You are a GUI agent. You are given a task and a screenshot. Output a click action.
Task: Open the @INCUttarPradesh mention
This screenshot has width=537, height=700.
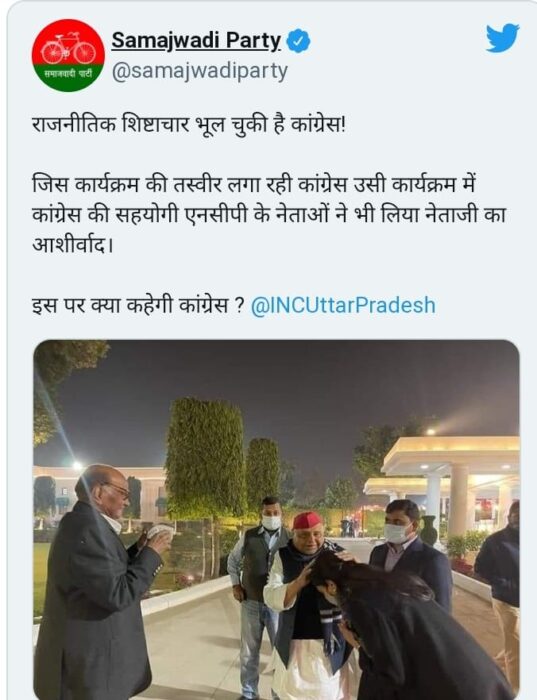click(x=343, y=305)
